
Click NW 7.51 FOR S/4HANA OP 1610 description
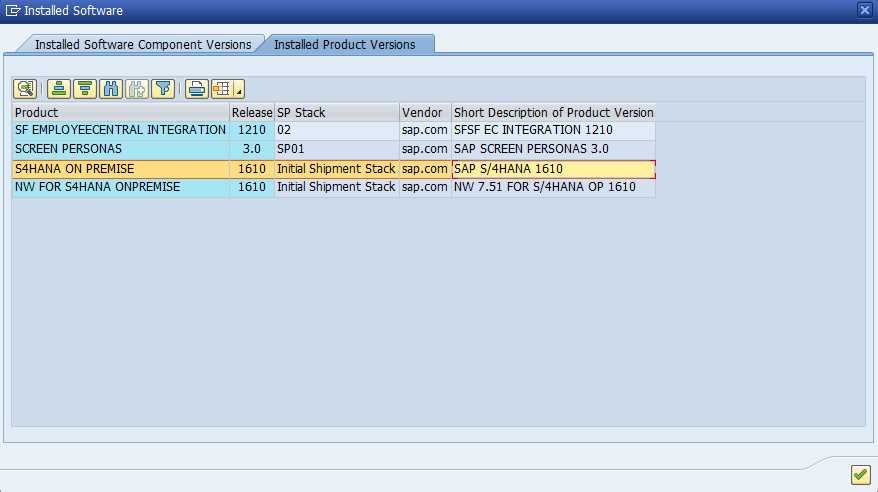coord(553,187)
